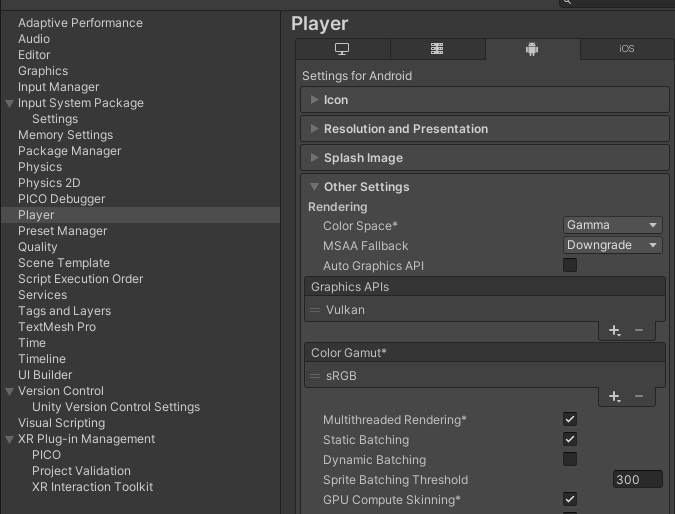Open TextMesh Pro settings
The image size is (675, 514).
coord(57,327)
